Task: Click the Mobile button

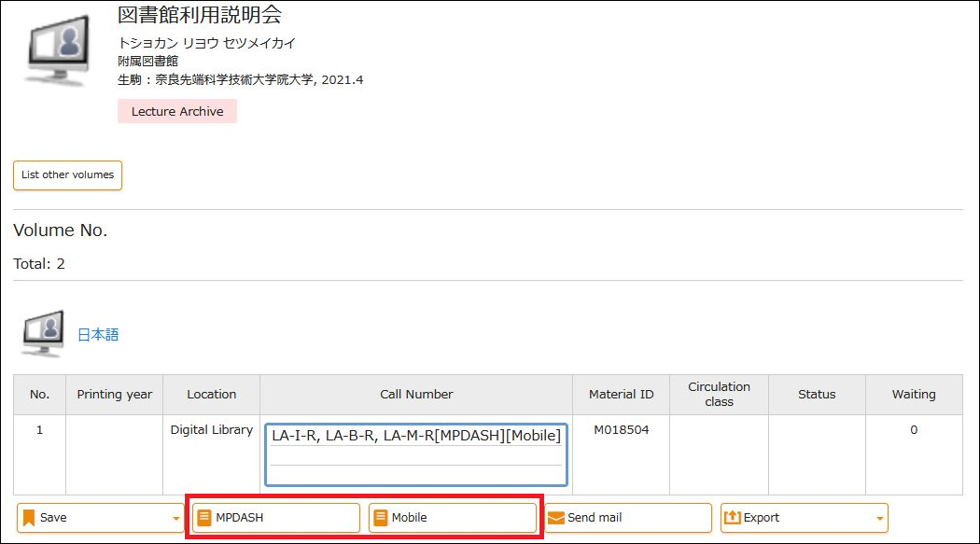Action: 453,518
